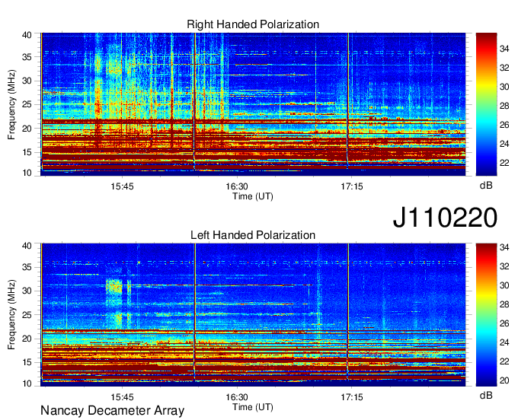Click the 28 tick on right-handed color bar
Image resolution: width=518 pixels, height=420 pixels.
(504, 106)
